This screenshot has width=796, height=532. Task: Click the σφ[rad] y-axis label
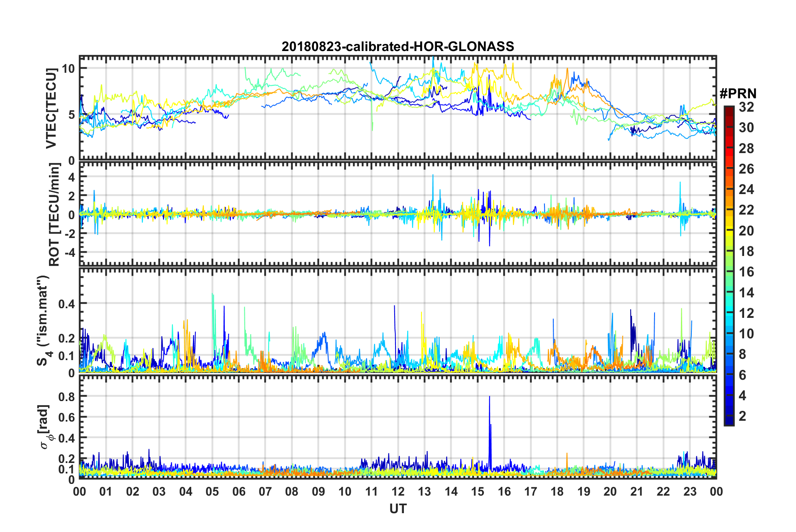point(45,427)
